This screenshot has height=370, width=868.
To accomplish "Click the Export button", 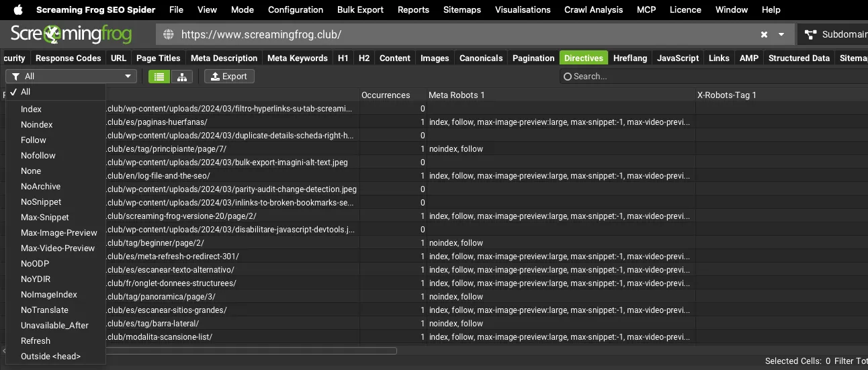I will click(x=229, y=77).
